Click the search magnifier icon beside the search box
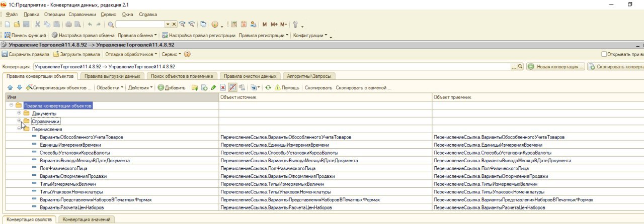644x224 pixels. click(111, 24)
